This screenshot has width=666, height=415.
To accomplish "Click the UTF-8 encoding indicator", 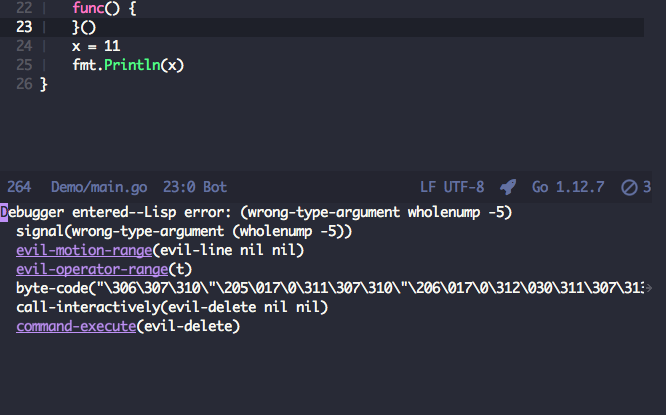I will pos(464,187).
